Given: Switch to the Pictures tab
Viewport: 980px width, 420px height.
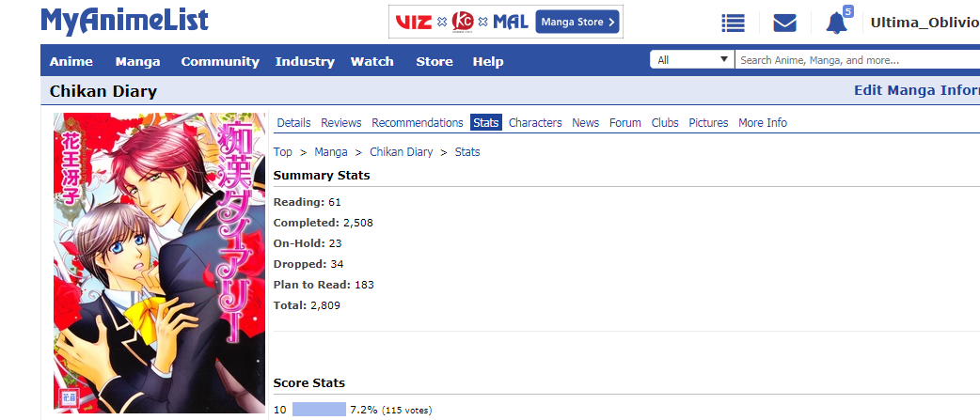Looking at the screenshot, I should [709, 122].
